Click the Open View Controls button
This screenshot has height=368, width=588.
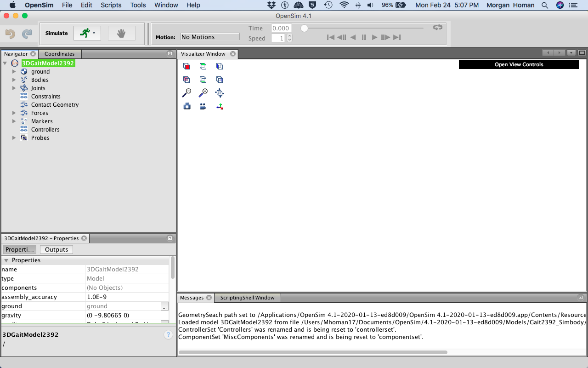coord(519,64)
